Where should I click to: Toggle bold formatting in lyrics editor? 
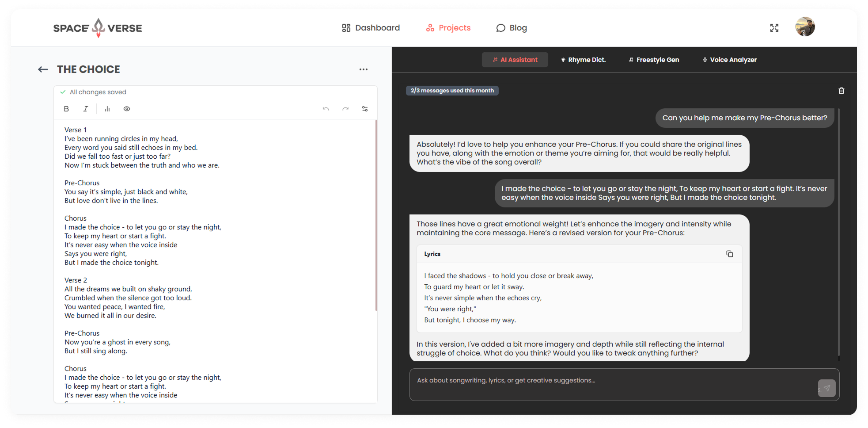coord(66,109)
